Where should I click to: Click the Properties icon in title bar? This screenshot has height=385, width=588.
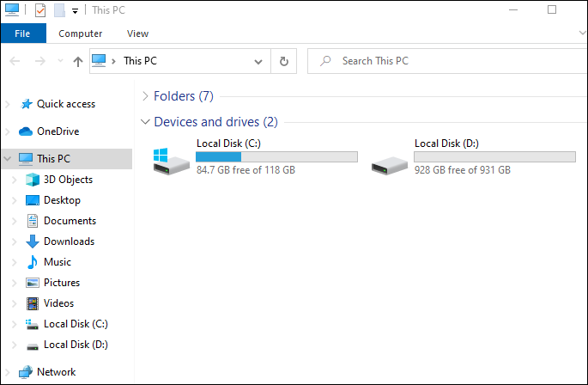[x=39, y=11]
